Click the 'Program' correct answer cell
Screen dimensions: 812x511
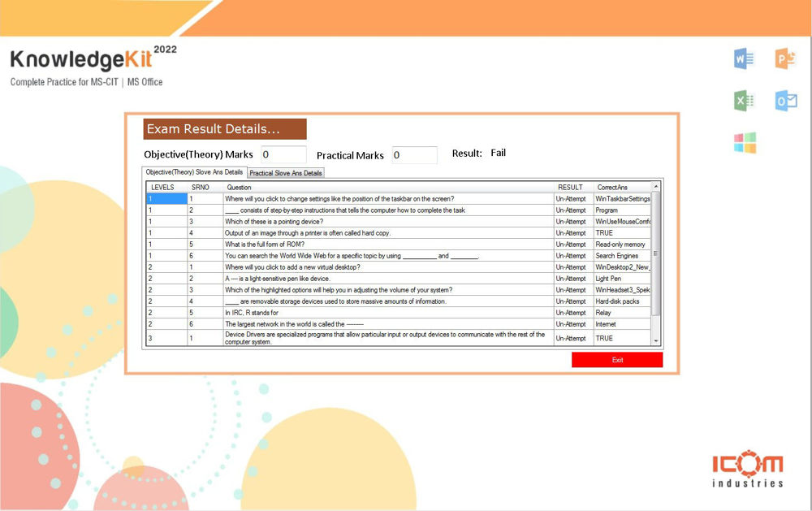click(x=622, y=210)
